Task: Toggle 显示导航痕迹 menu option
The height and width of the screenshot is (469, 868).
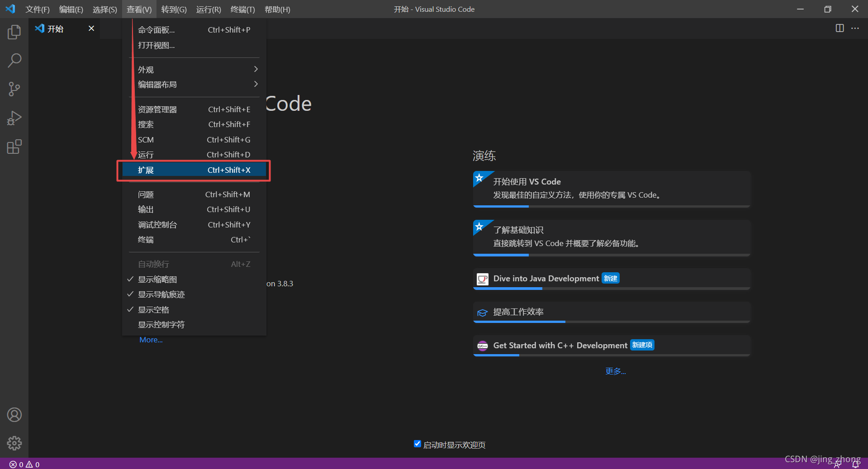Action: point(194,294)
